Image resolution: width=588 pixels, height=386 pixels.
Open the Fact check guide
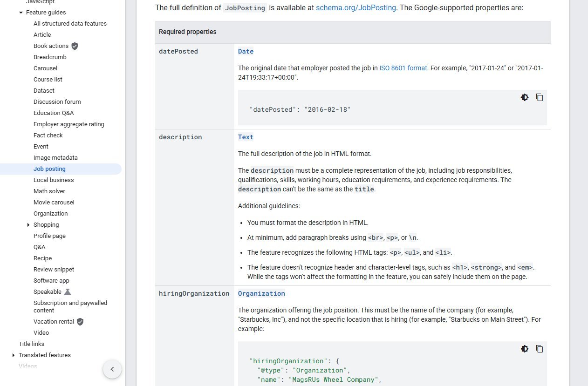coord(48,135)
